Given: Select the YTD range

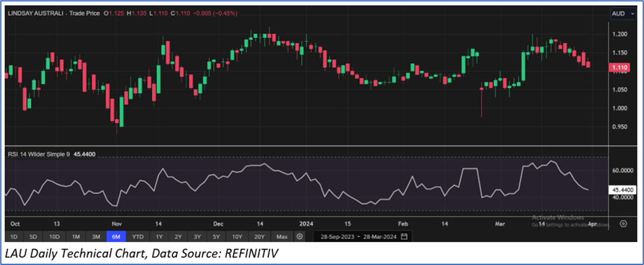Looking at the screenshot, I should 137,236.
